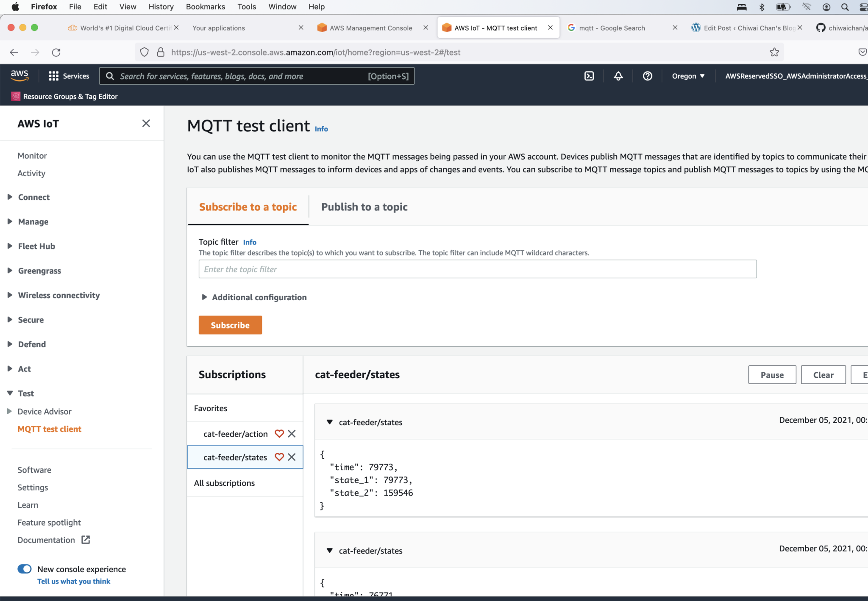Click Tell us what you think
This screenshot has height=601, width=868.
(x=74, y=581)
